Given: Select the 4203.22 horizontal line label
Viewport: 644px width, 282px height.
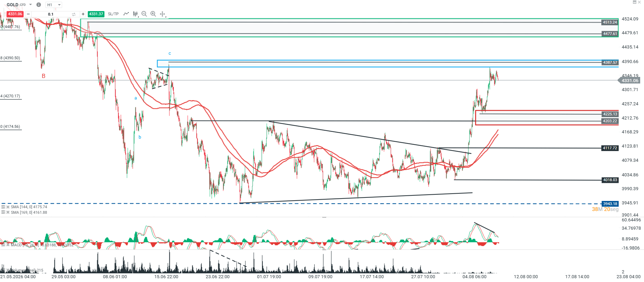Looking at the screenshot, I should coord(610,121).
